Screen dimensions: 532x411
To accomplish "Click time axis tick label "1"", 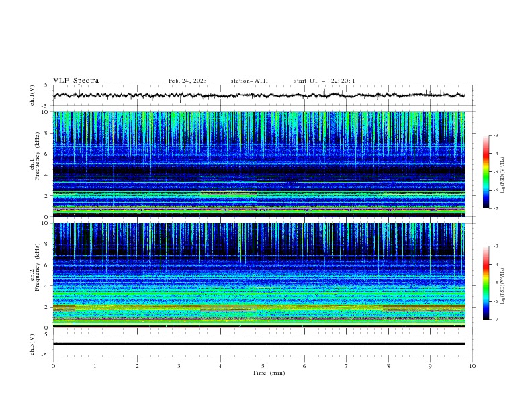I will [x=95, y=366].
